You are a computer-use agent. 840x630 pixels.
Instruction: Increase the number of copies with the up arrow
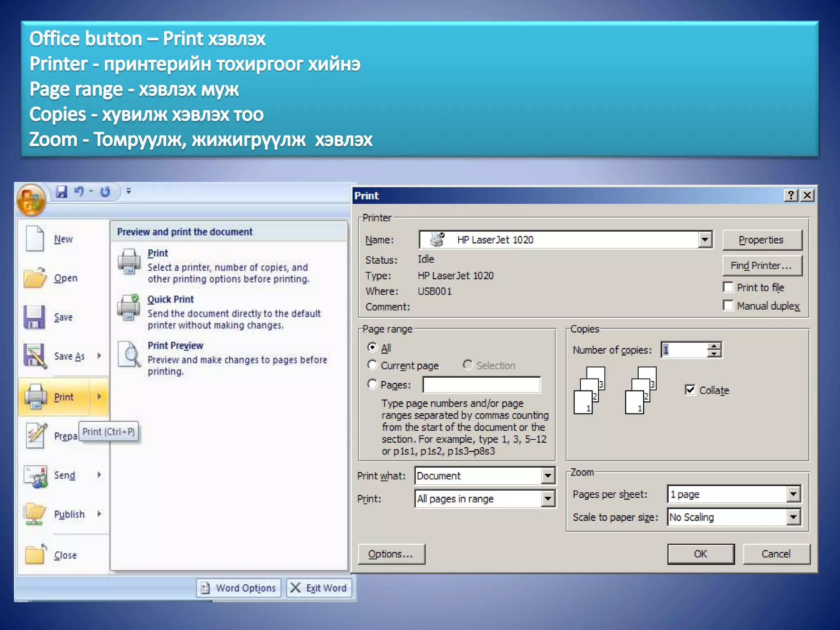point(714,346)
